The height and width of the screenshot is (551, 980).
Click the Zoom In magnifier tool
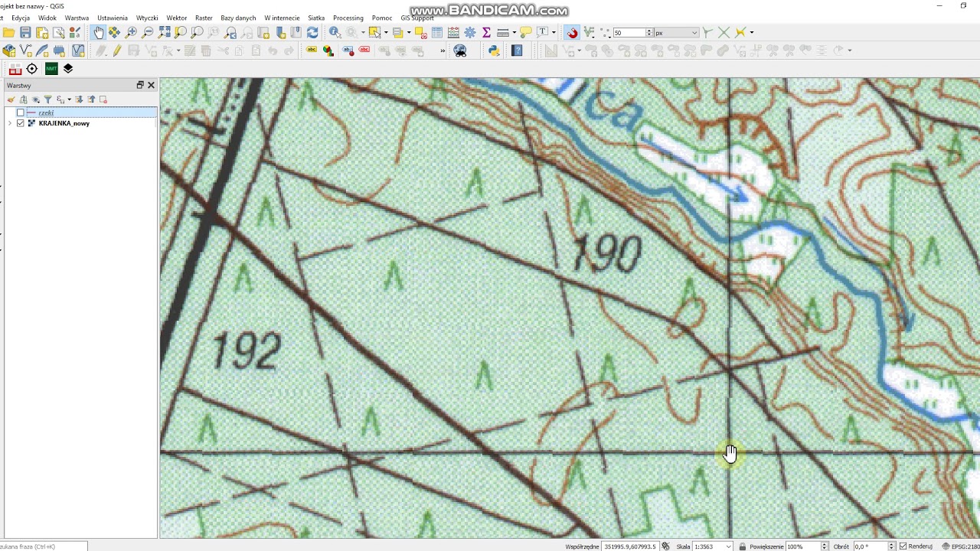pos(131,32)
